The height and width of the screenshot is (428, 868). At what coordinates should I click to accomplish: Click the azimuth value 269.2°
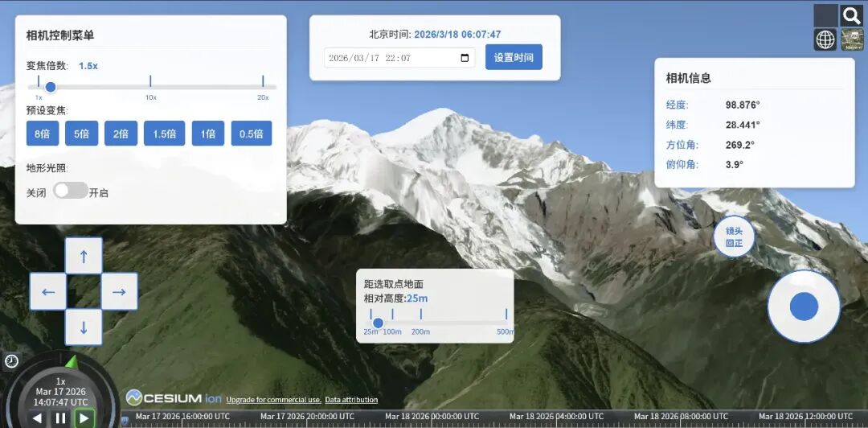tap(740, 145)
